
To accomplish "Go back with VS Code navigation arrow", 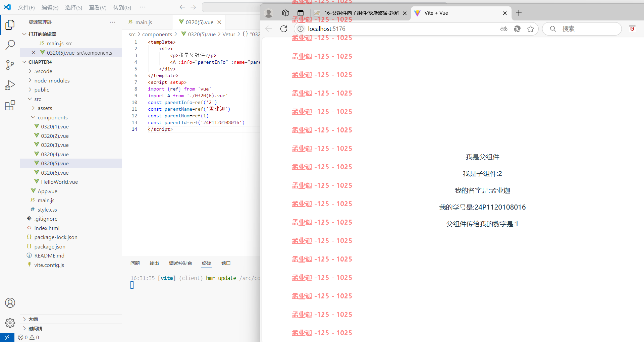I will point(182,7).
